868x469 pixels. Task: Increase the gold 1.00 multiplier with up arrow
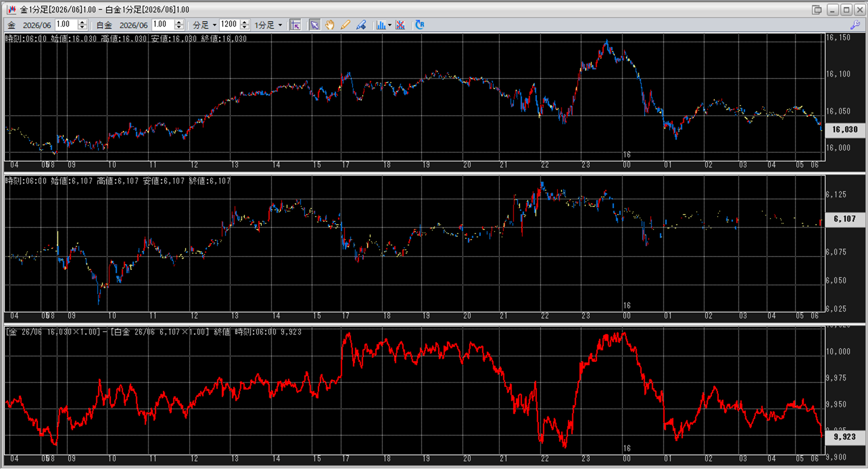82,22
